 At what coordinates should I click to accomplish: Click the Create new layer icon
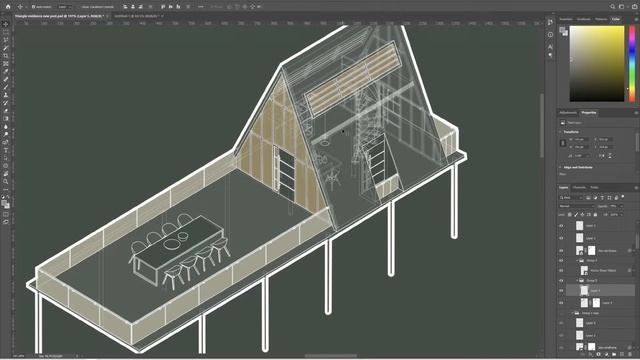tap(622, 354)
